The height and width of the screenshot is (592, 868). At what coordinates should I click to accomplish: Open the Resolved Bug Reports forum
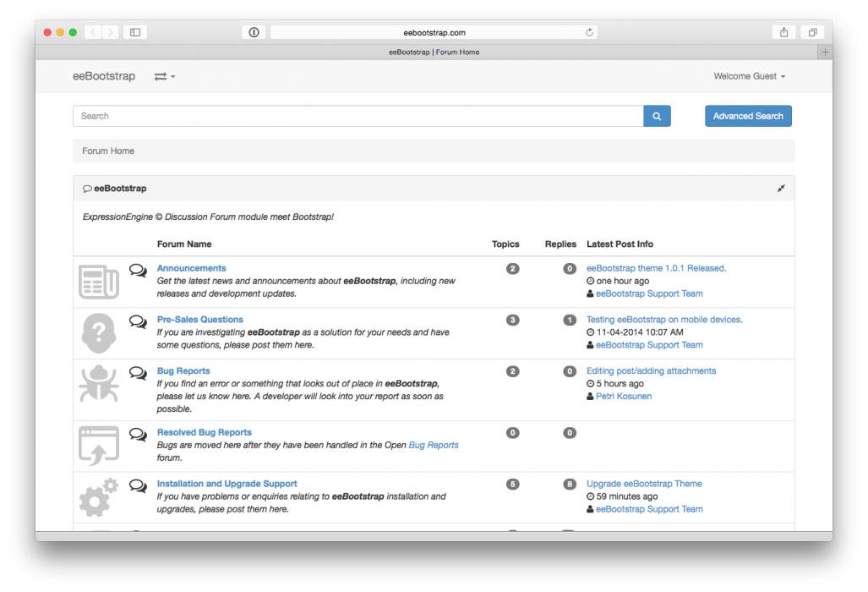tap(205, 432)
